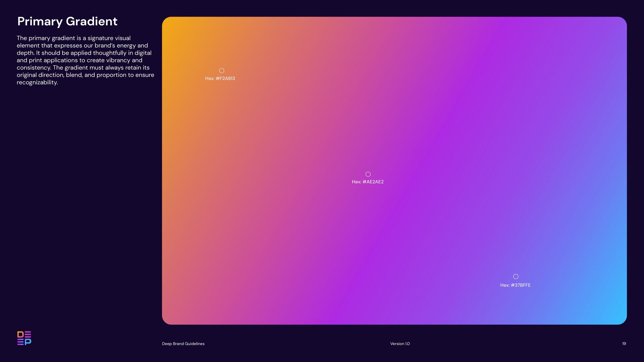Select the Hex: #37BFFE label
Viewport: 644px width, 362px height.
tap(515, 285)
